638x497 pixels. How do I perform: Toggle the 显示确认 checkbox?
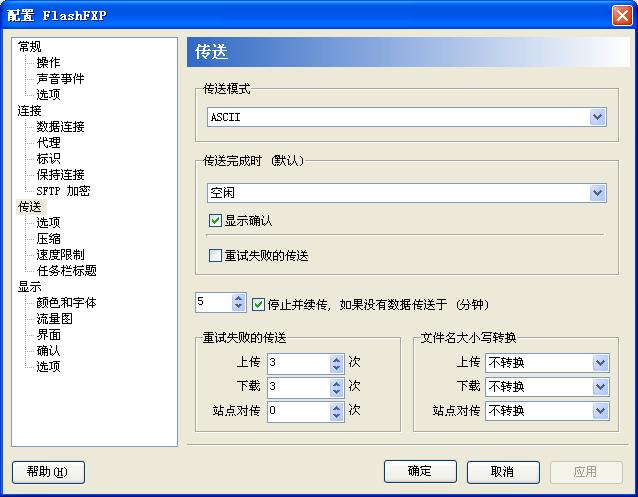pos(215,221)
